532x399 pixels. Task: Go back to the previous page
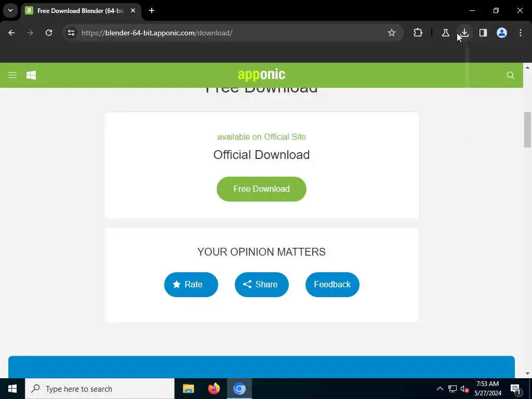coord(11,33)
